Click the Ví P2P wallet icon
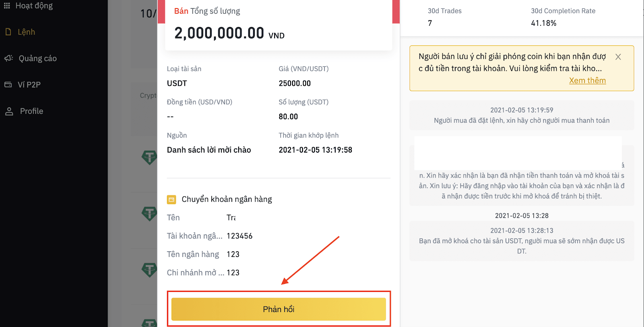Screen dimensions: 644x327 8,85
